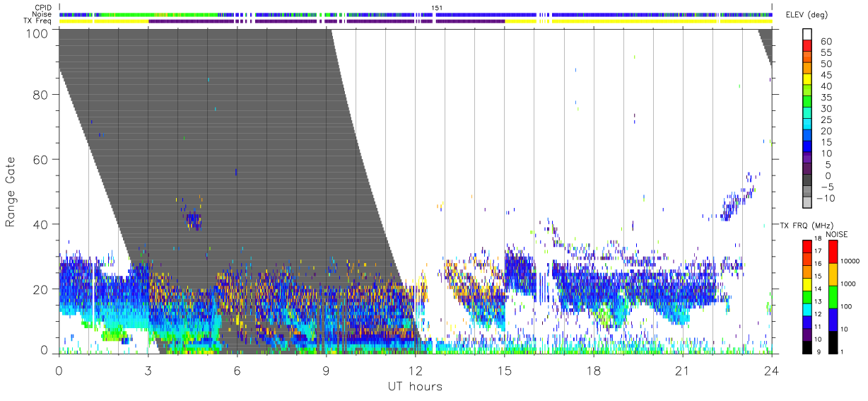
Task: Select the black bottom segment of the TX FRQ bar
Action: (x=807, y=347)
